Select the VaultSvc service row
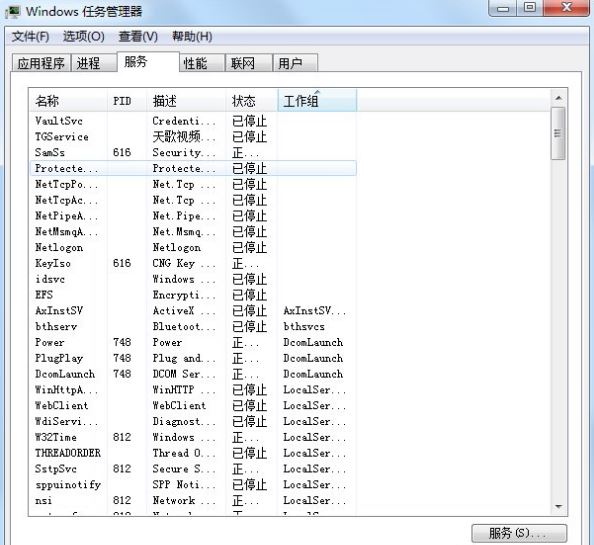This screenshot has width=594, height=545. pos(193,121)
